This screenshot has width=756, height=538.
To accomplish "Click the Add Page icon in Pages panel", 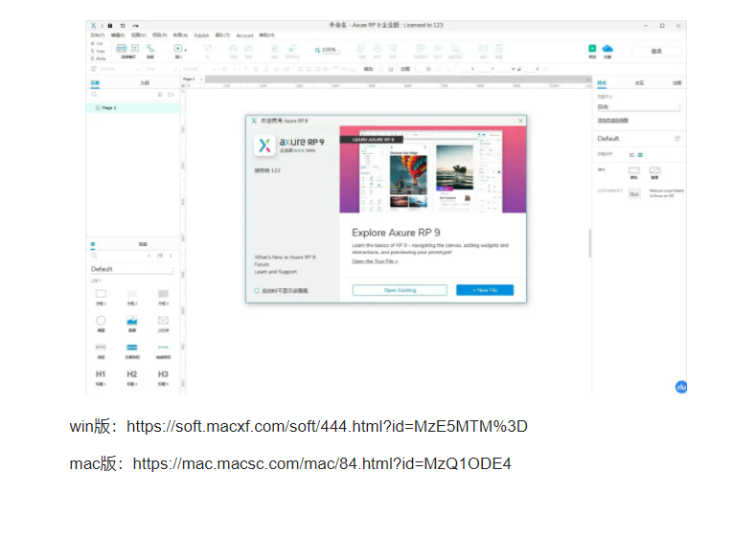I will [x=160, y=95].
